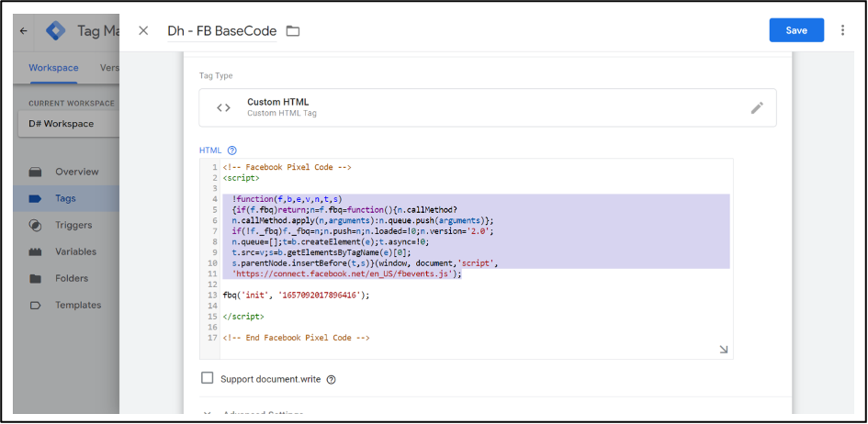Open the HTML help question mark icon
The width and height of the screenshot is (868, 424).
coord(232,151)
